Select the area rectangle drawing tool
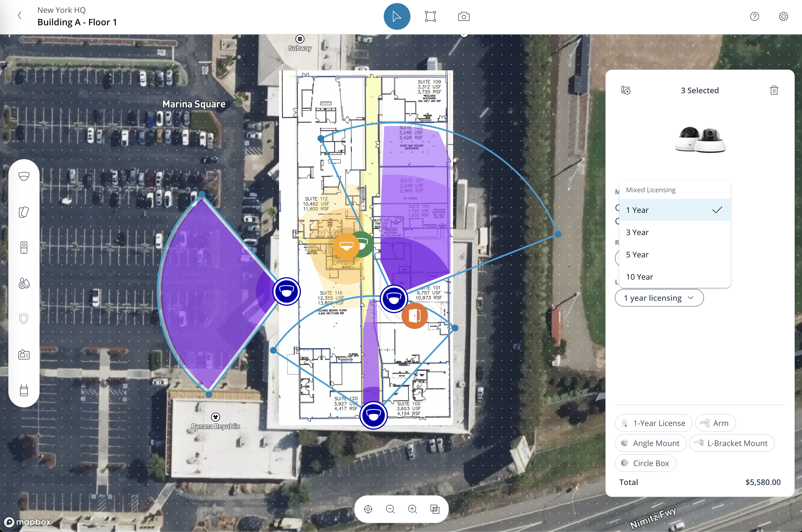The width and height of the screenshot is (802, 532). 430,16
